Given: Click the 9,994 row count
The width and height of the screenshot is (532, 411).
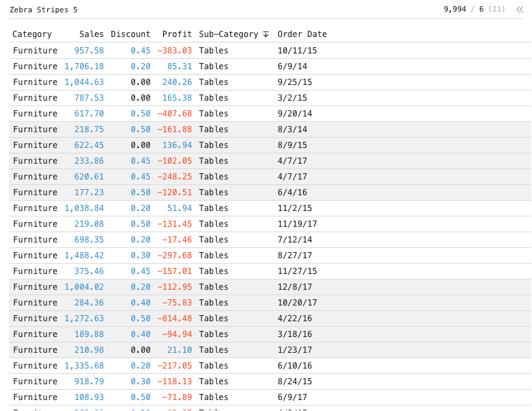Looking at the screenshot, I should [x=455, y=9].
